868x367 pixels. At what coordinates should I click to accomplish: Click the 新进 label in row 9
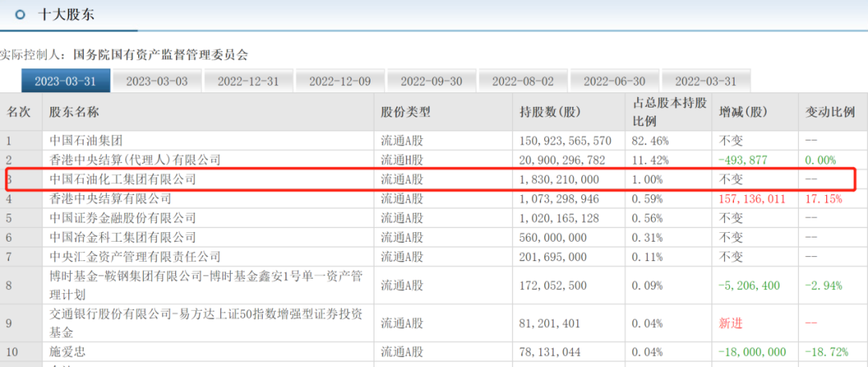[x=731, y=323]
